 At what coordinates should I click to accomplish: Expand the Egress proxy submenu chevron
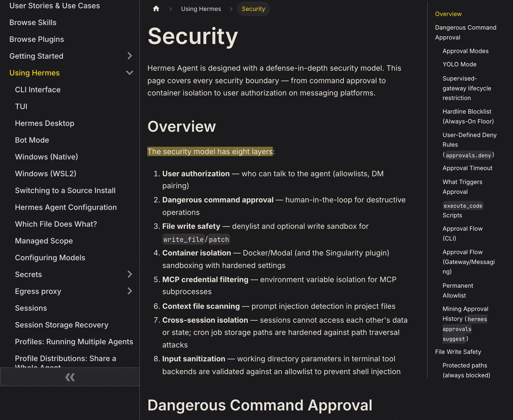[x=130, y=291]
